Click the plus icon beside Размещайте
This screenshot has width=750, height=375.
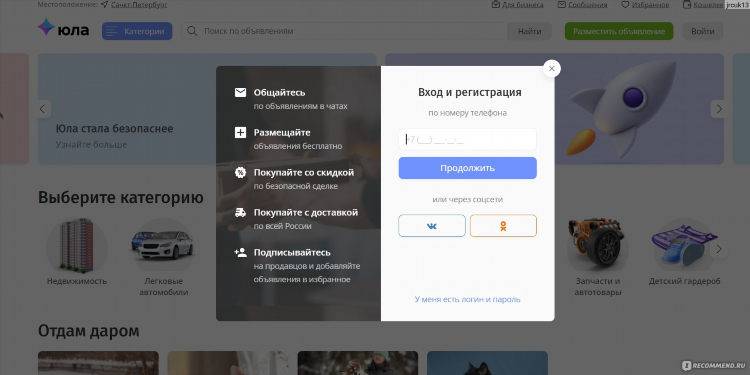tap(240, 132)
